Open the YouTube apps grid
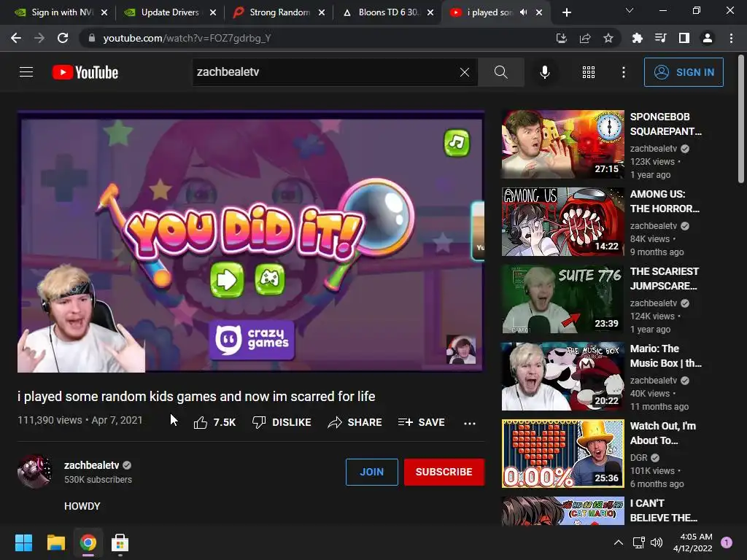Image resolution: width=747 pixels, height=560 pixels. click(589, 72)
